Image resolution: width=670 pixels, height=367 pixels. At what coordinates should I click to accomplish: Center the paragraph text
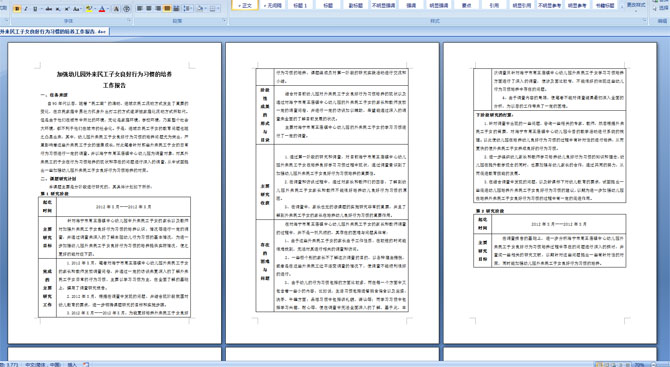(x=149, y=8)
